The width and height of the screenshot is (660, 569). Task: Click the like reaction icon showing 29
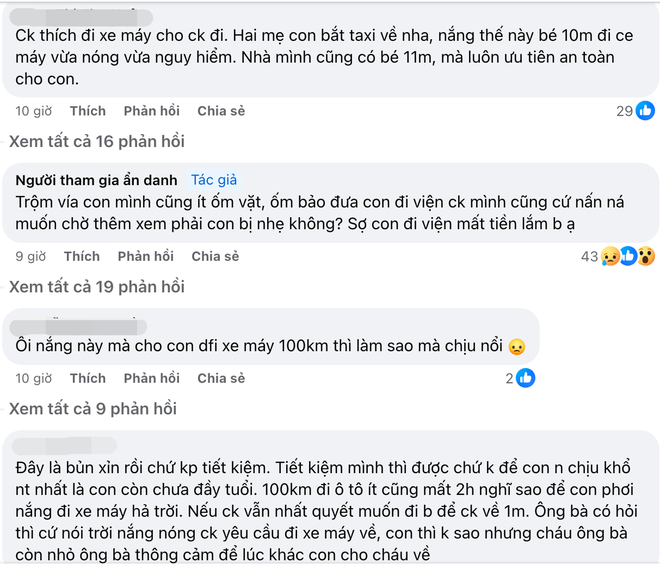point(646,111)
